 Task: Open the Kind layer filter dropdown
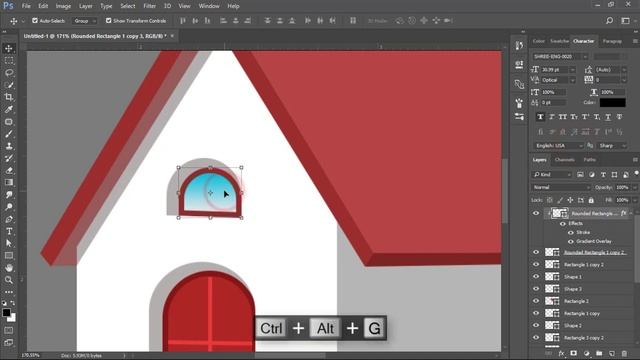pos(552,175)
